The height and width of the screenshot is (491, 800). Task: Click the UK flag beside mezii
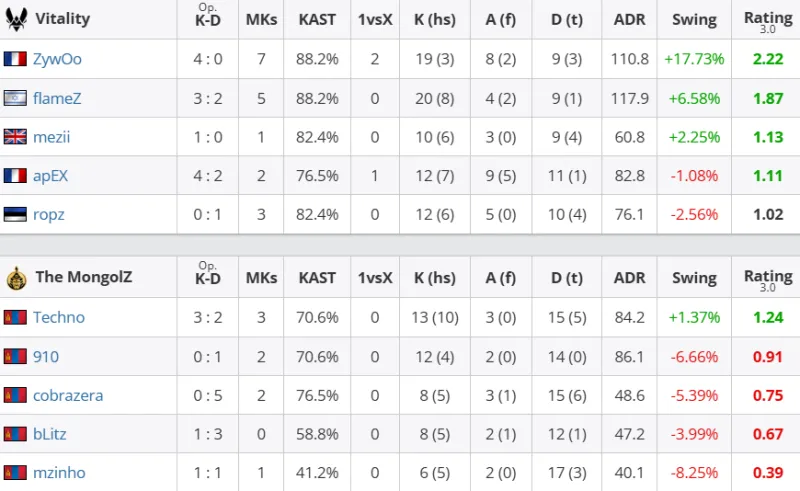[15, 137]
